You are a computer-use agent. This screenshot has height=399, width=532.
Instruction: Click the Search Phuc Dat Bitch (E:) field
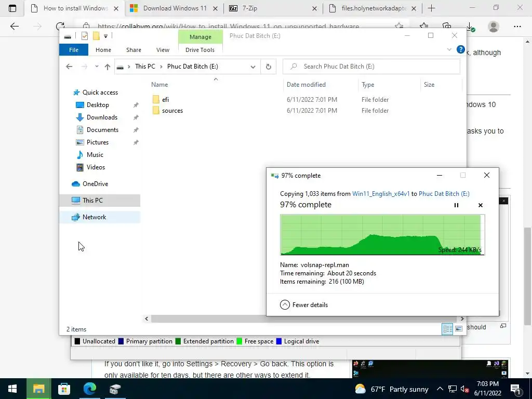pos(371,66)
